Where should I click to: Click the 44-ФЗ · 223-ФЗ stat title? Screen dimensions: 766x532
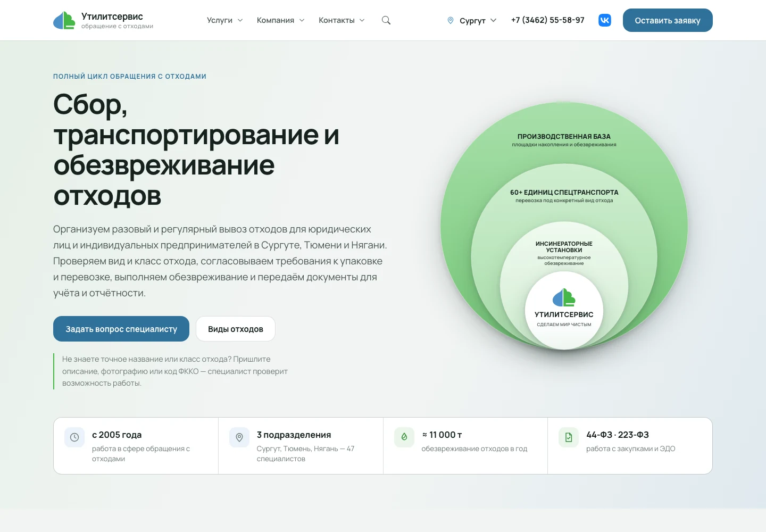point(618,435)
